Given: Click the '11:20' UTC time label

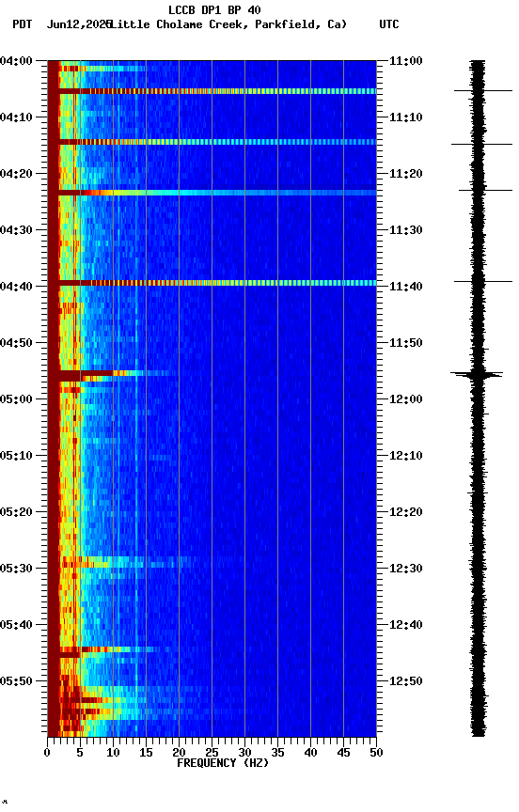Looking at the screenshot, I should [406, 174].
